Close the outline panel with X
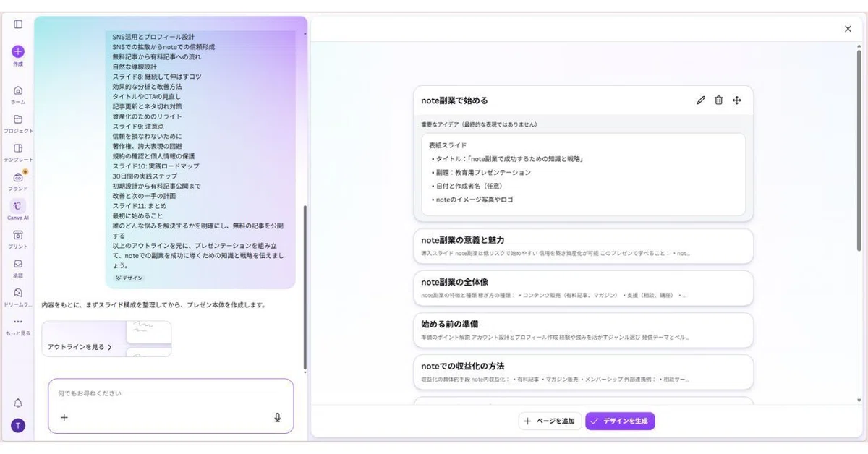 pyautogui.click(x=848, y=29)
